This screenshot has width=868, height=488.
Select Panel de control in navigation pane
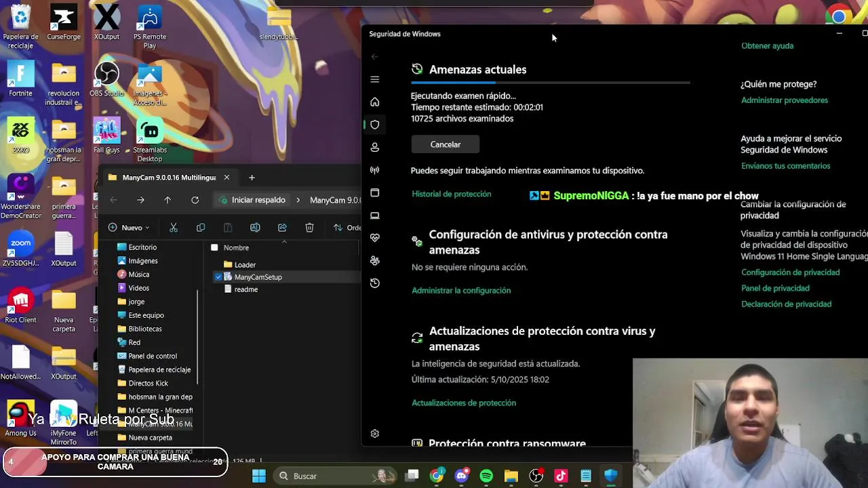pos(153,356)
